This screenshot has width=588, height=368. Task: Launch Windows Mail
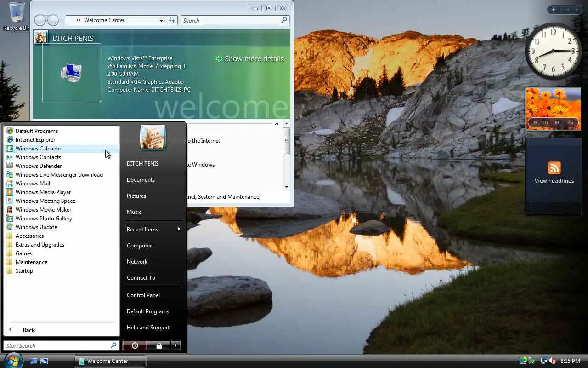coord(61,184)
